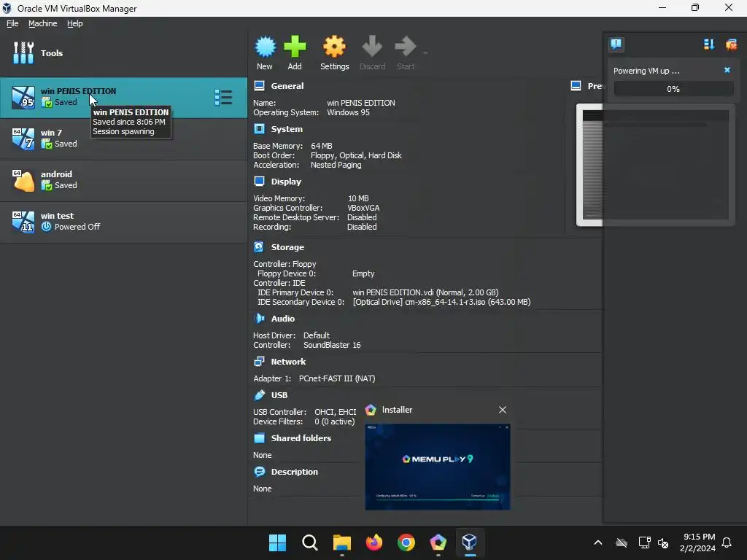Open the Shared folders section header
Screen dimensions: 747x560
point(301,438)
